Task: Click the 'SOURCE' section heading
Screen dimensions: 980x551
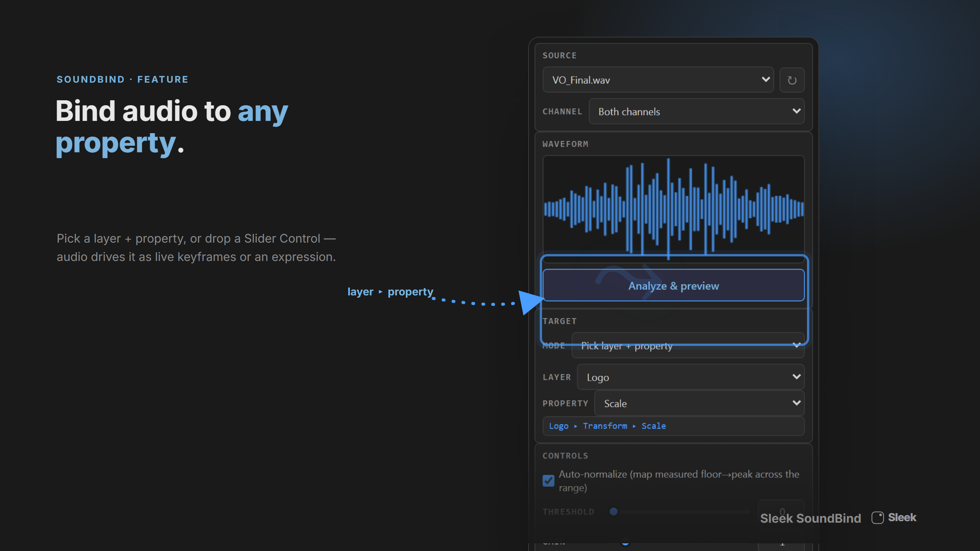Action: pyautogui.click(x=559, y=55)
